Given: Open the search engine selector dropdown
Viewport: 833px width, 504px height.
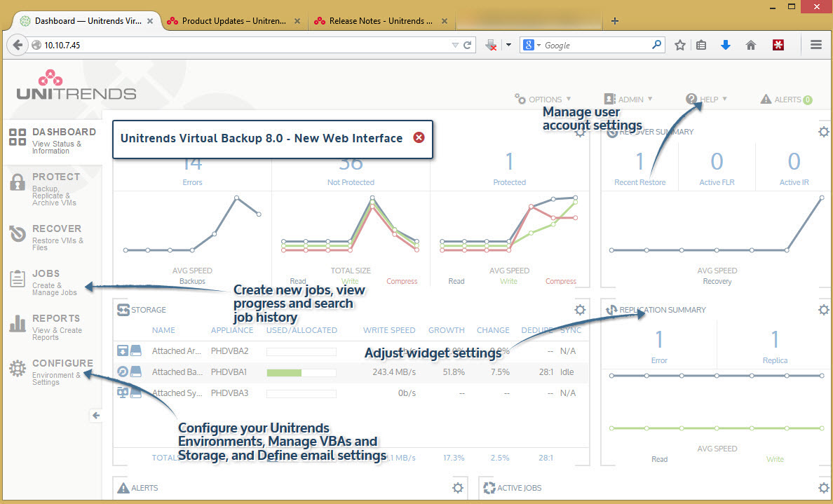Looking at the screenshot, I should (x=531, y=45).
